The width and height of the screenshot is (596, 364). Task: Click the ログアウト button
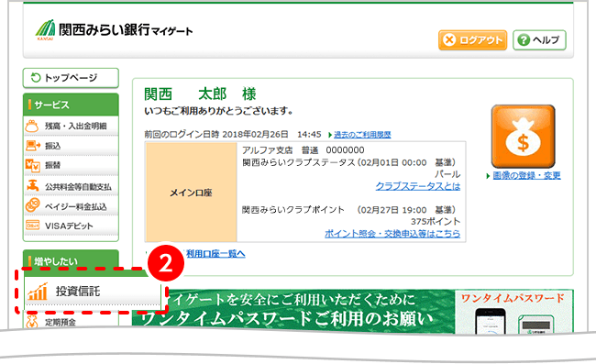[x=472, y=40]
